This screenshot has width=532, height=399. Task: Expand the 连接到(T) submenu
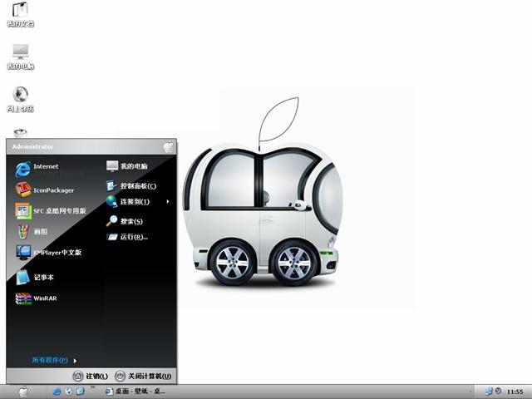pos(138,201)
